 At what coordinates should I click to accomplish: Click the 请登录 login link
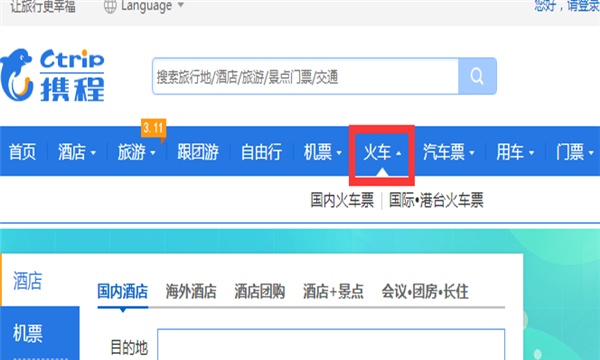click(x=584, y=5)
